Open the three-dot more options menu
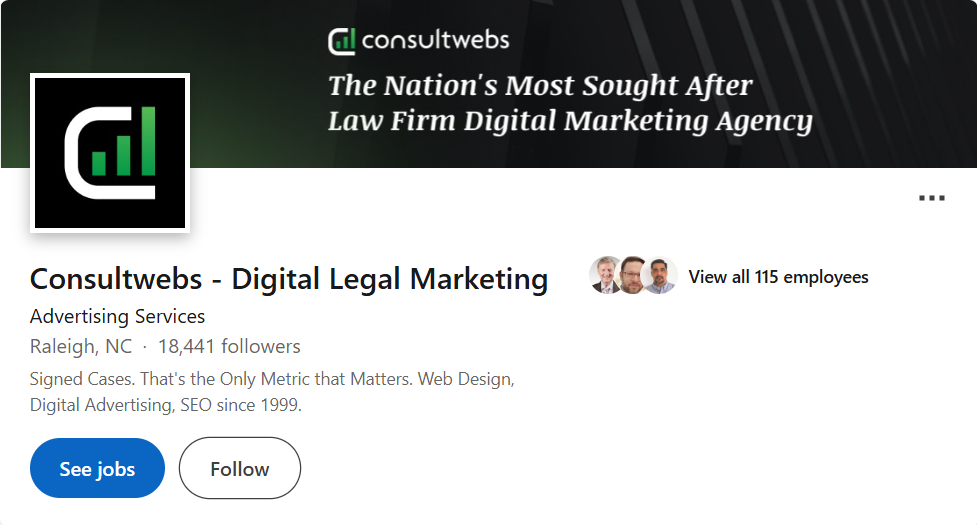 pyautogui.click(x=931, y=198)
